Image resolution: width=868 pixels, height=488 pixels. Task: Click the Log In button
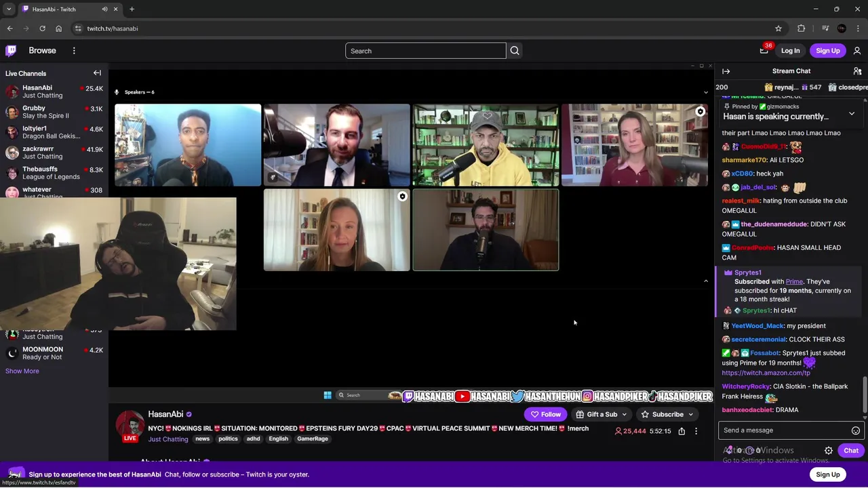(x=790, y=51)
